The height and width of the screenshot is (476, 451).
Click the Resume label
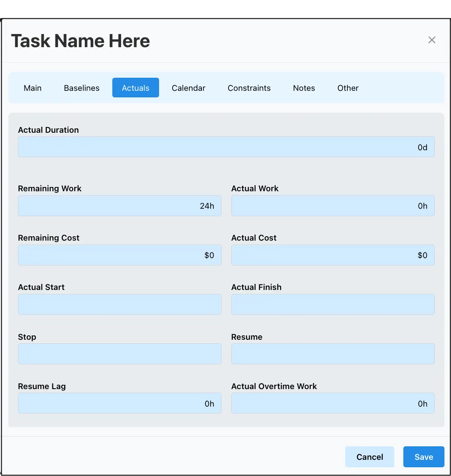tap(247, 337)
